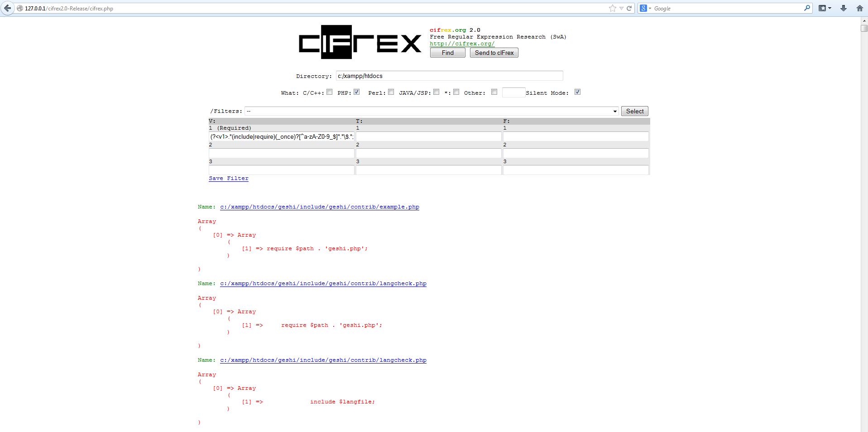Reload the page with the refresh icon
868x432 pixels.
pos(629,8)
